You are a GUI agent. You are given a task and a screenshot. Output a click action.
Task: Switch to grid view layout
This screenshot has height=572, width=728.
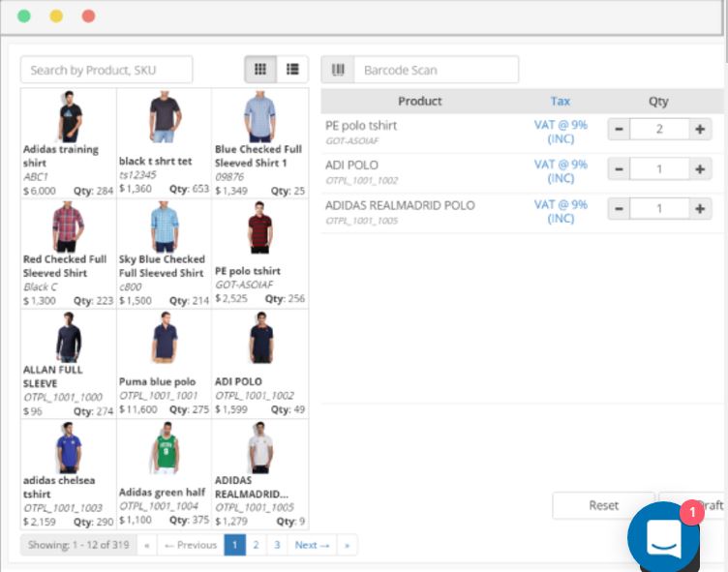click(x=259, y=70)
